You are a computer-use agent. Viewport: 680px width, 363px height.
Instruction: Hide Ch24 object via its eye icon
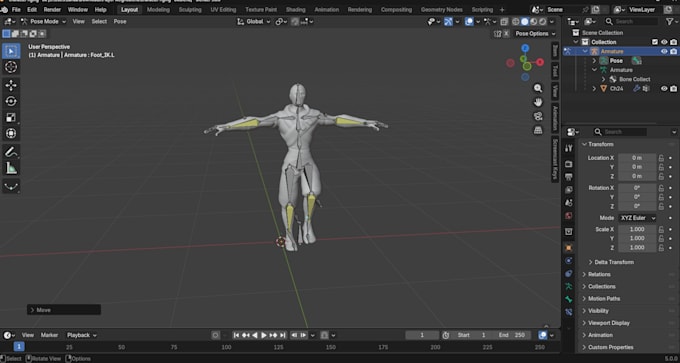click(664, 88)
